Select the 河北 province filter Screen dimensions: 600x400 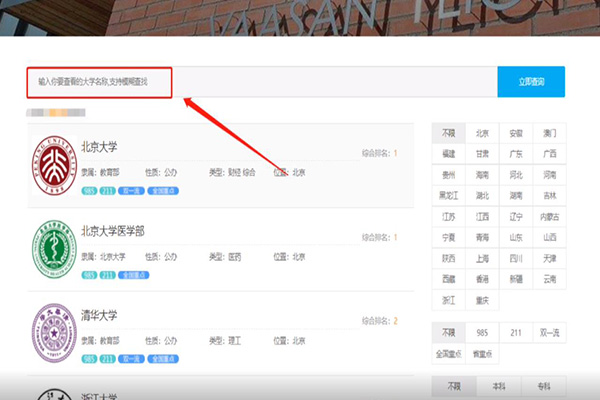[516, 175]
